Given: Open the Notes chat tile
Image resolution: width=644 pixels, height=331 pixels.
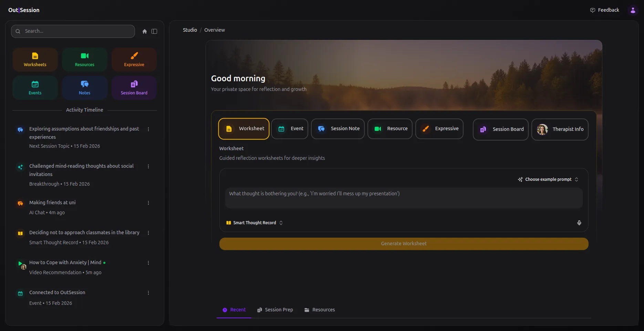Looking at the screenshot, I should pos(85,88).
